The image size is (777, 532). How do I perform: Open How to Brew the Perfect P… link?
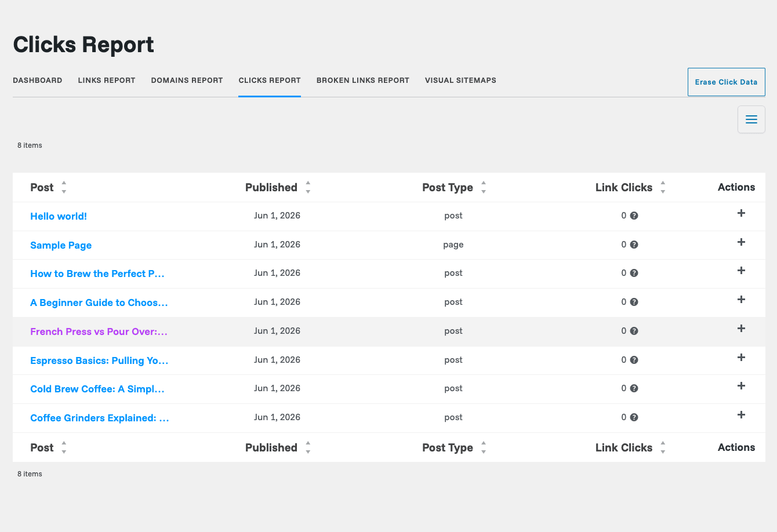pyautogui.click(x=97, y=274)
